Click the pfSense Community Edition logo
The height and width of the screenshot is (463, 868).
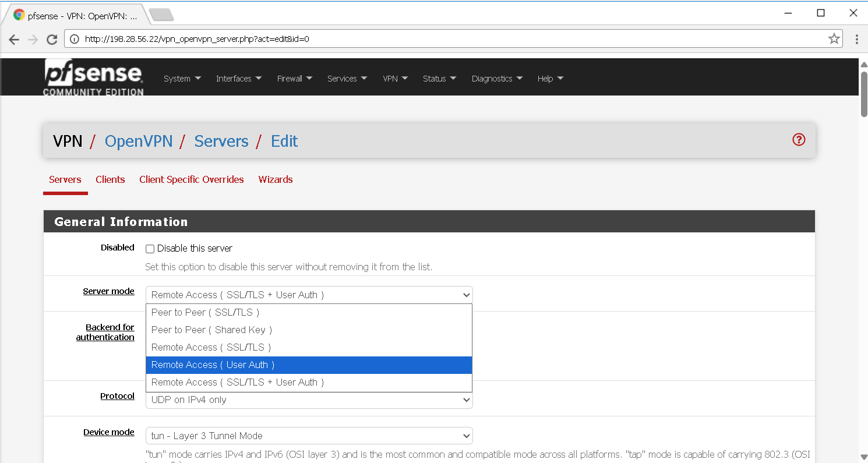click(93, 77)
